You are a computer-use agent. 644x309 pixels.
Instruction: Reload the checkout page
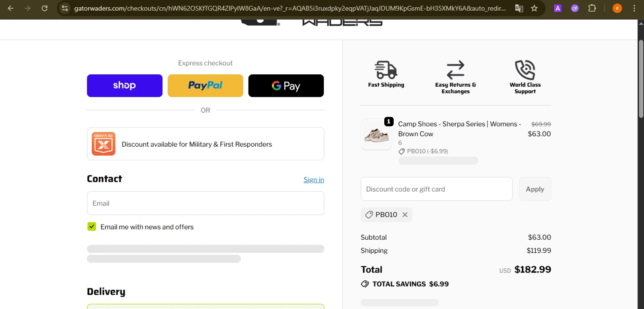[45, 8]
